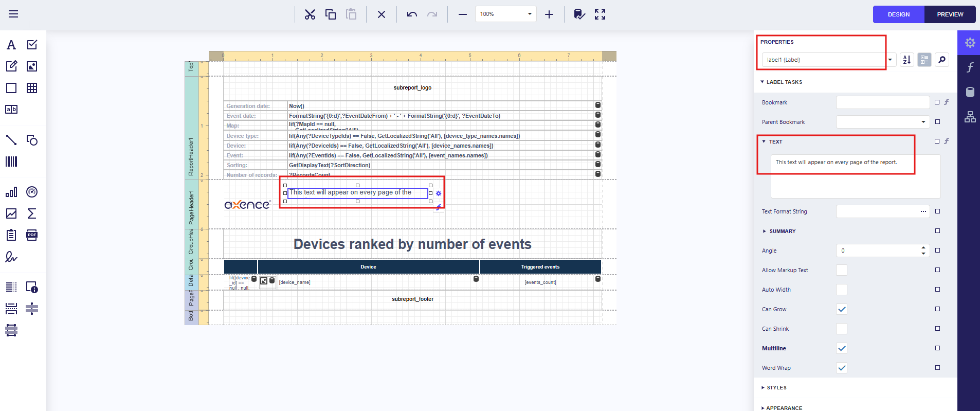This screenshot has height=411, width=980.
Task: Switch to the Preview tab
Action: point(950,14)
